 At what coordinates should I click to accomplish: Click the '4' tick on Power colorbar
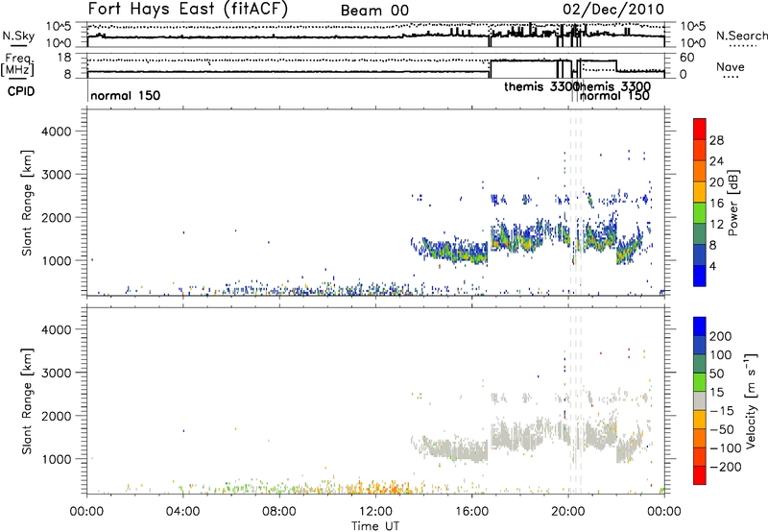pyautogui.click(x=713, y=266)
